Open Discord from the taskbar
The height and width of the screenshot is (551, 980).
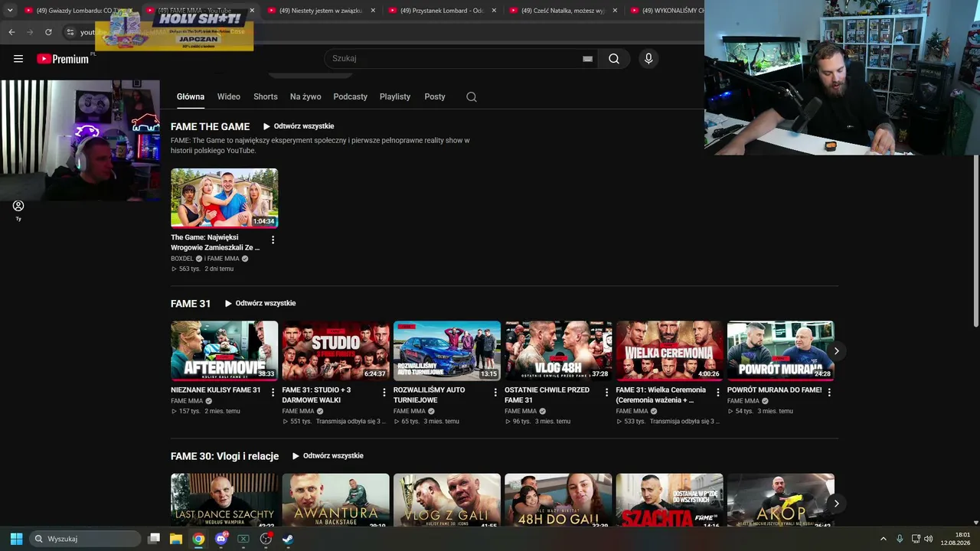221,539
